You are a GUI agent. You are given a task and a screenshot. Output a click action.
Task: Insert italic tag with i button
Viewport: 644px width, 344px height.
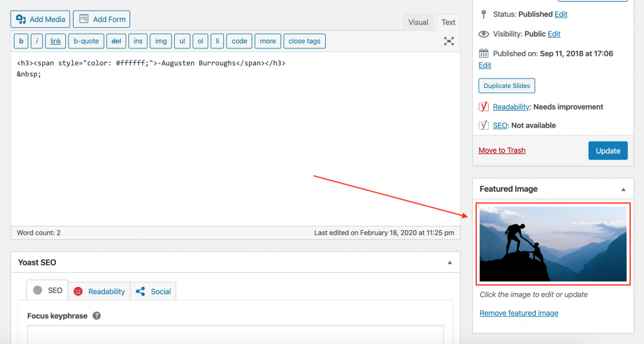pos(36,41)
